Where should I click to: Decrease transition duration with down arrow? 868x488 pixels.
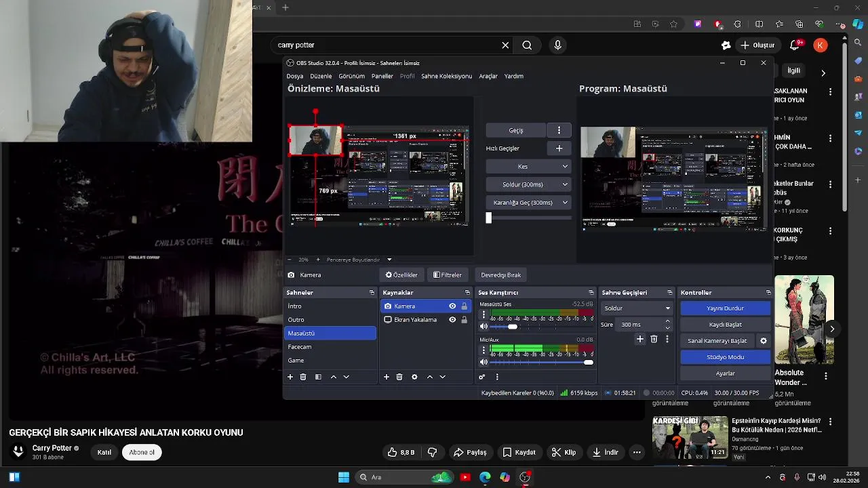click(x=668, y=327)
